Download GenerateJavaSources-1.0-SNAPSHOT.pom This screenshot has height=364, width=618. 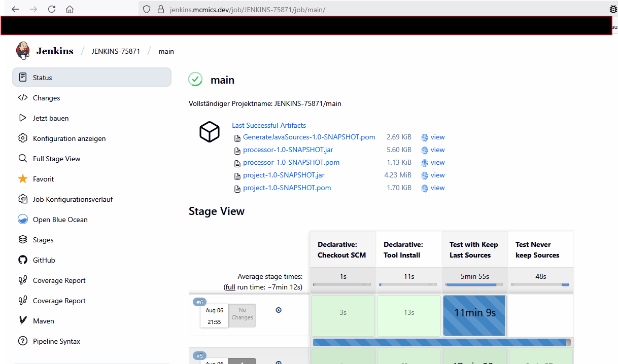[309, 137]
